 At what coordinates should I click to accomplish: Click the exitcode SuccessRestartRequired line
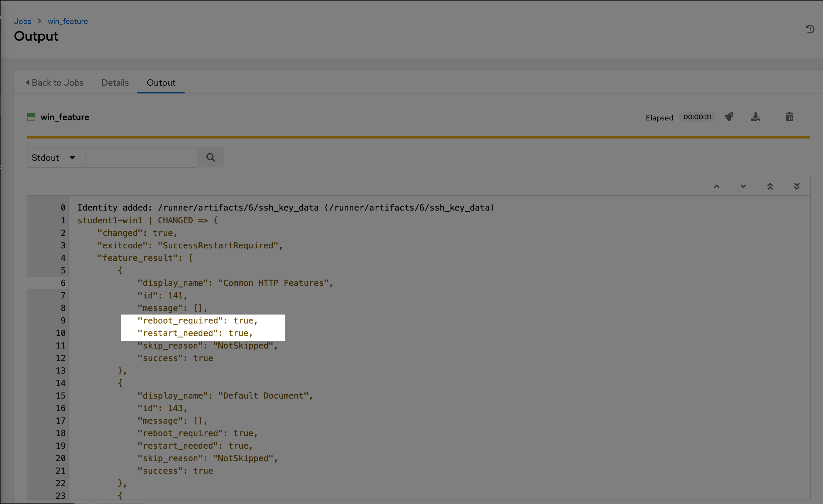point(190,245)
